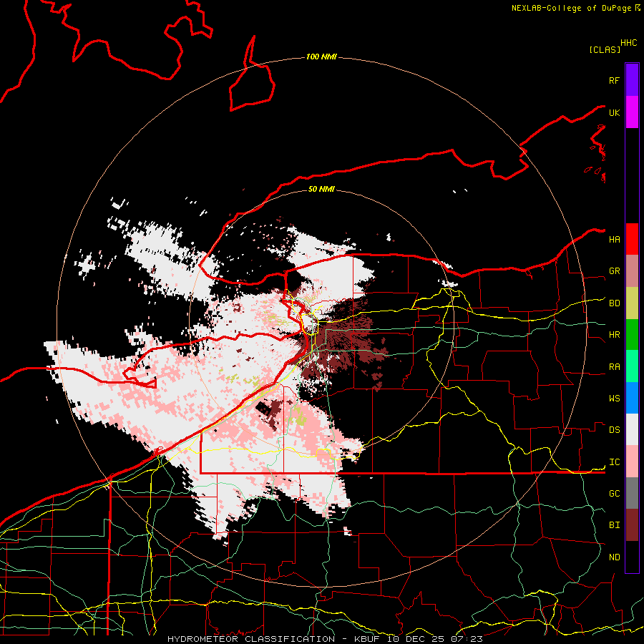Click the RF purple legend swatch
Viewport: 644px width, 644px height.
coord(632,79)
